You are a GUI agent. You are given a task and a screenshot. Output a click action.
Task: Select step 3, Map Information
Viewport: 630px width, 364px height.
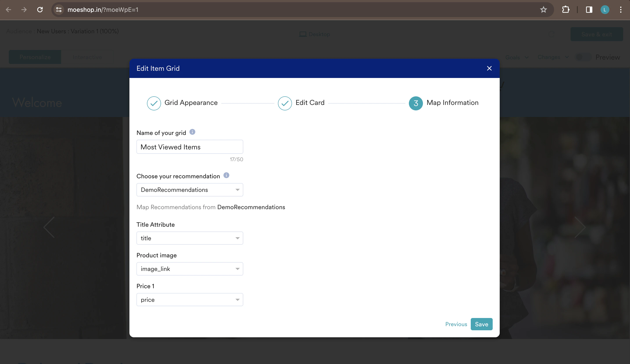coord(416,103)
